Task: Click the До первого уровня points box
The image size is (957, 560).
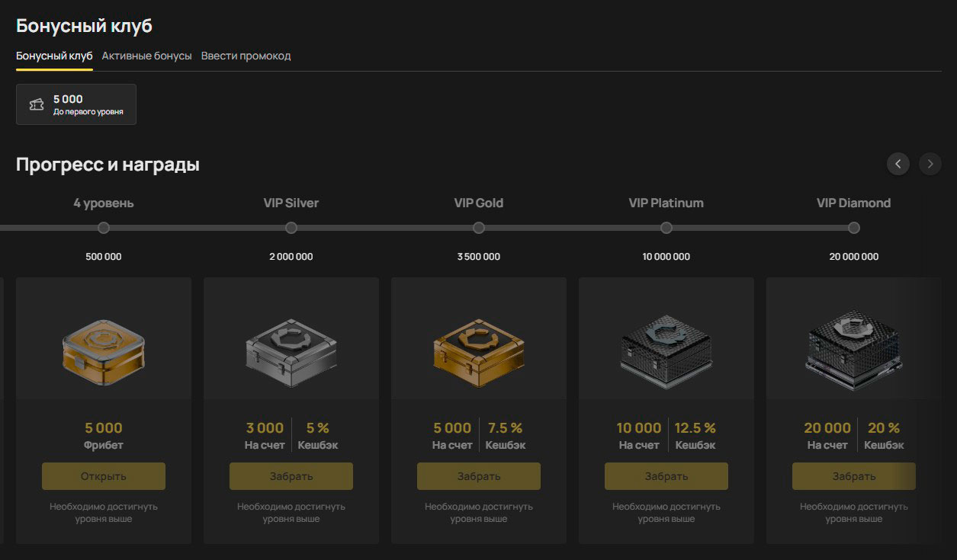Action: pyautogui.click(x=76, y=104)
